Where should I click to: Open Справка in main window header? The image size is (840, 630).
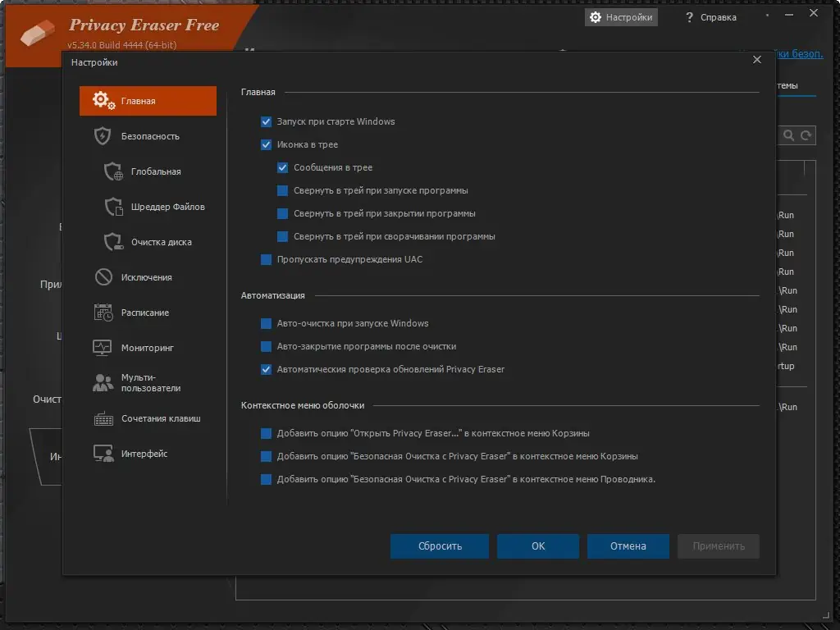click(710, 17)
